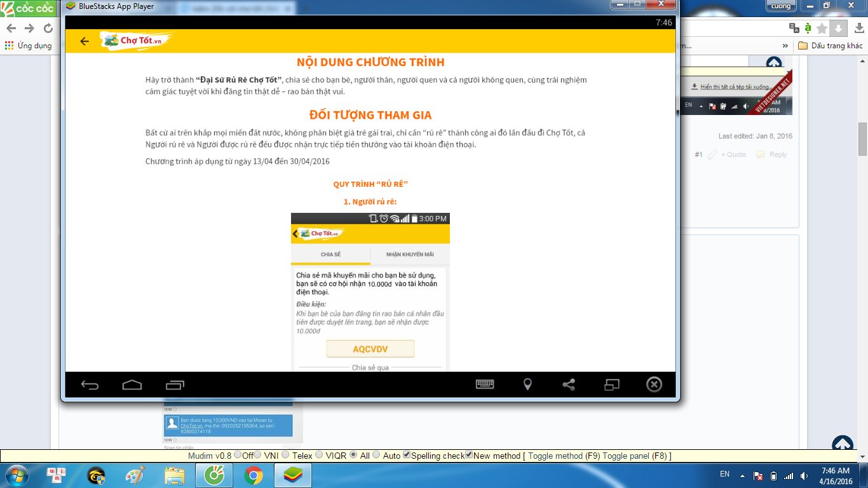Click the Cốc Cốc browser forward arrow
The image size is (868, 488).
29,29
